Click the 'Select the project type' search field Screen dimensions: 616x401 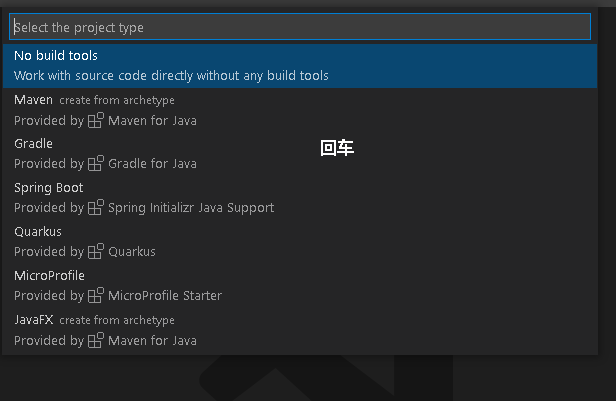pyautogui.click(x=300, y=27)
